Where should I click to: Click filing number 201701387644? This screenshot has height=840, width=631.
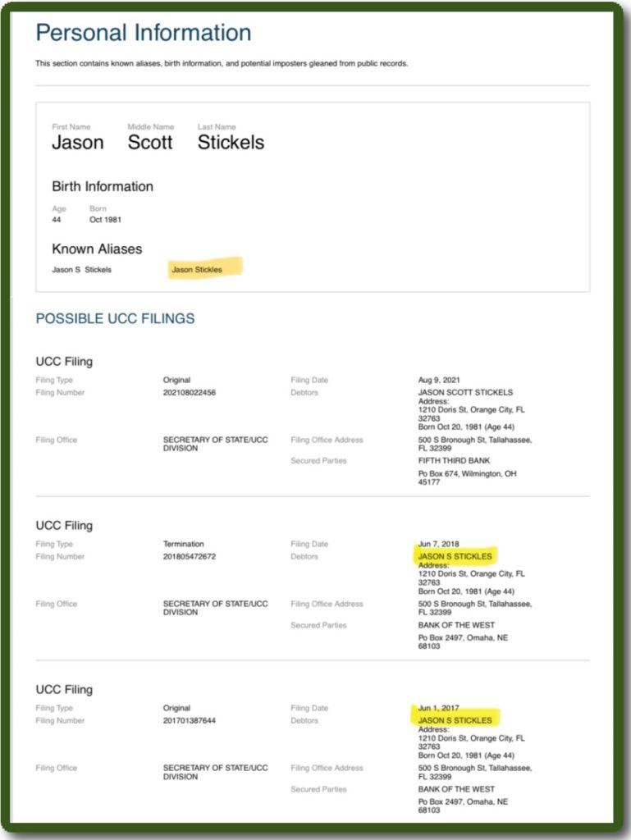point(190,720)
